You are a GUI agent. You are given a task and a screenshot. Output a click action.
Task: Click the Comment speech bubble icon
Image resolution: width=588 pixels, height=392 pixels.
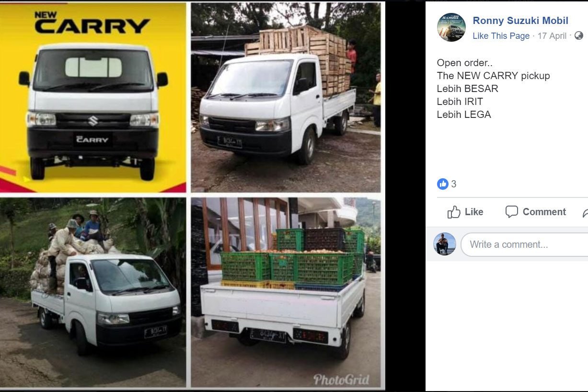click(512, 212)
